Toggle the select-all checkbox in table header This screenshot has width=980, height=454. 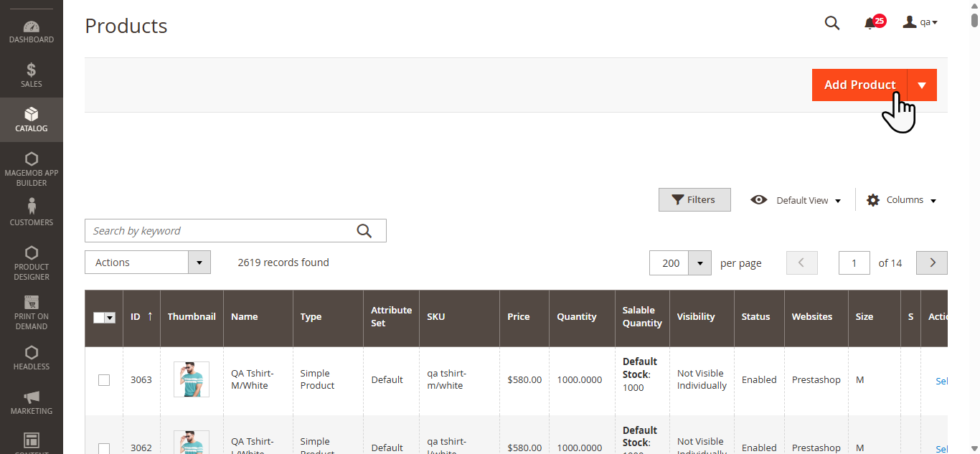tap(100, 318)
